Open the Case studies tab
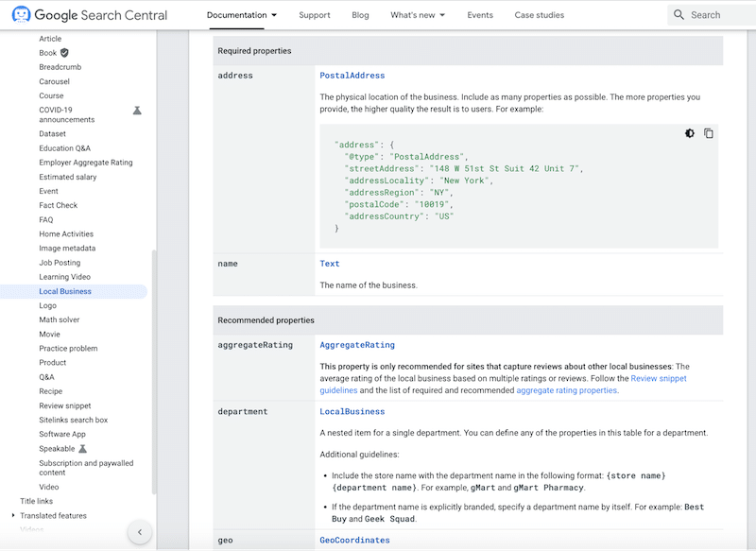The width and height of the screenshot is (756, 551). click(540, 15)
